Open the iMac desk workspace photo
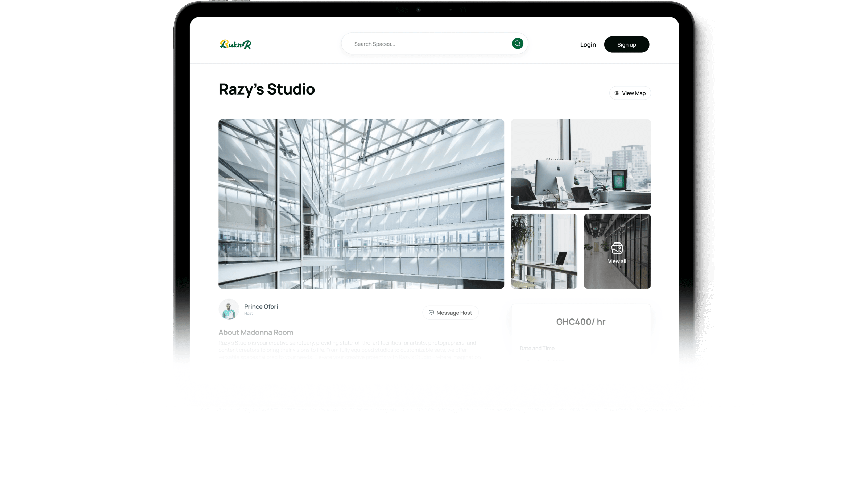This screenshot has width=868, height=499. coord(580,164)
